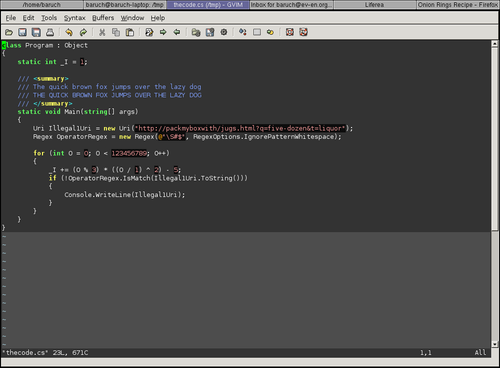Open a file with the toolbar folder icon
Image resolution: width=500 pixels, height=368 pixels.
click(9, 32)
